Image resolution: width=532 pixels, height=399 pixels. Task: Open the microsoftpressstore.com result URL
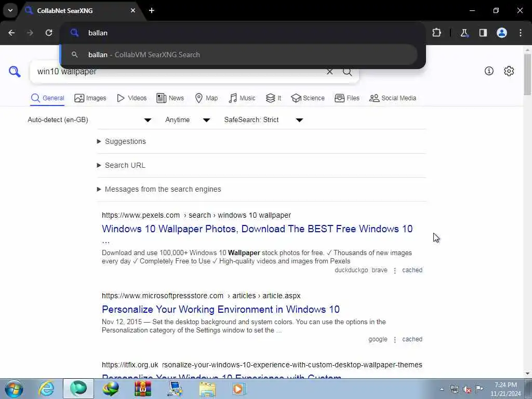(201, 296)
